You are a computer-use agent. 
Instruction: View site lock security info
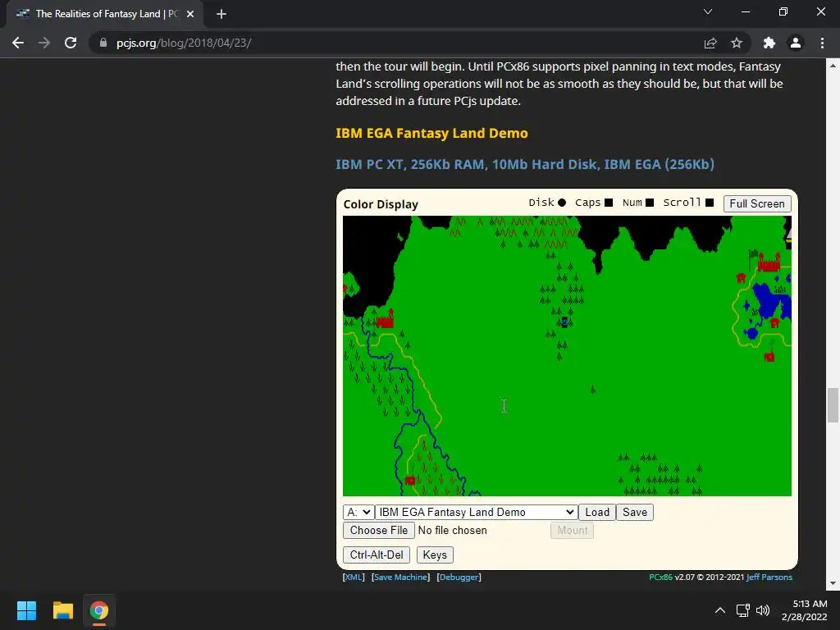[x=103, y=43]
